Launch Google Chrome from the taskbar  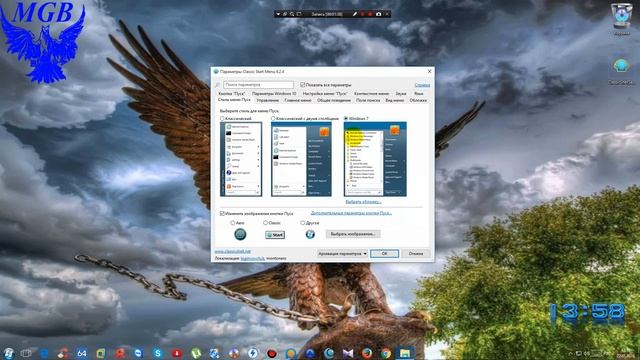(386, 353)
